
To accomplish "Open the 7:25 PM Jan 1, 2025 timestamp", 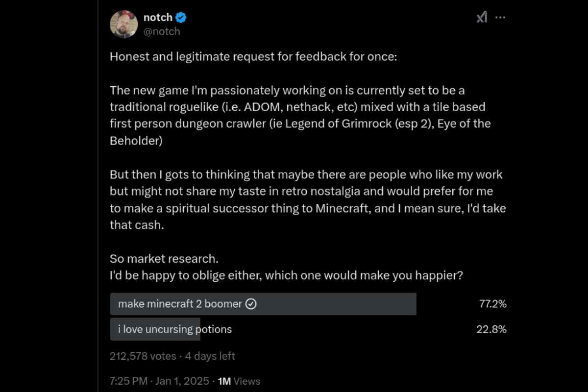I will pos(159,381).
